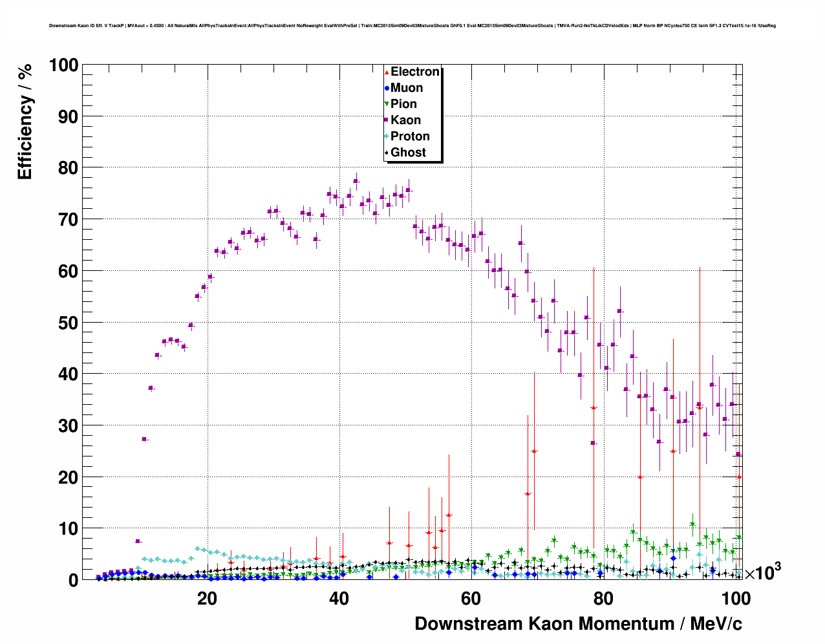This screenshot has height=644, width=825.
Task: Click the Momentum axis tick label '20'
Action: click(207, 599)
